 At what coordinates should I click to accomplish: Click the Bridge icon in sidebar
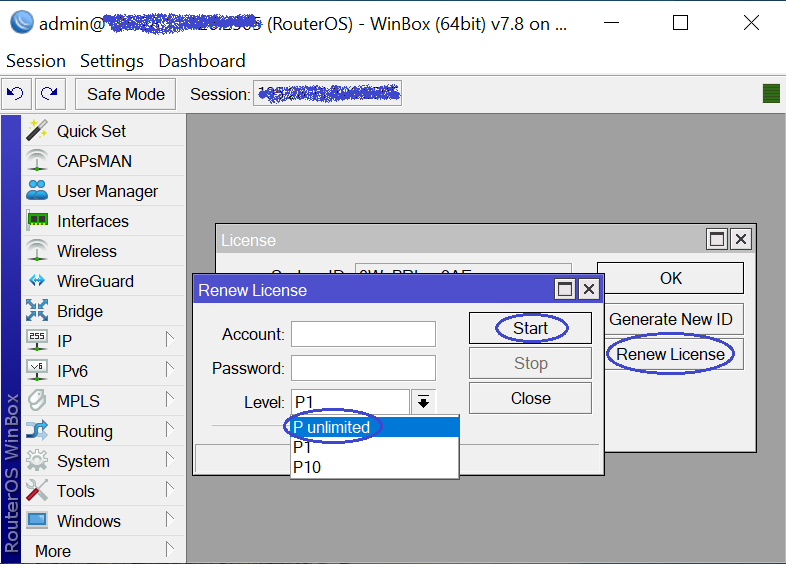pos(37,311)
